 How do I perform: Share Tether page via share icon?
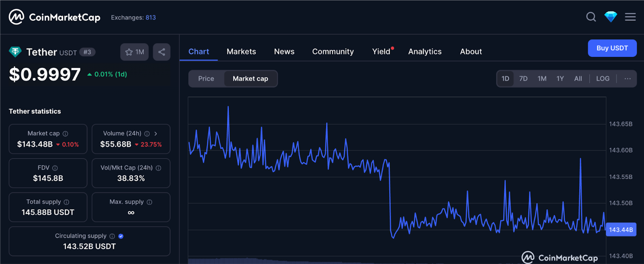coord(162,52)
